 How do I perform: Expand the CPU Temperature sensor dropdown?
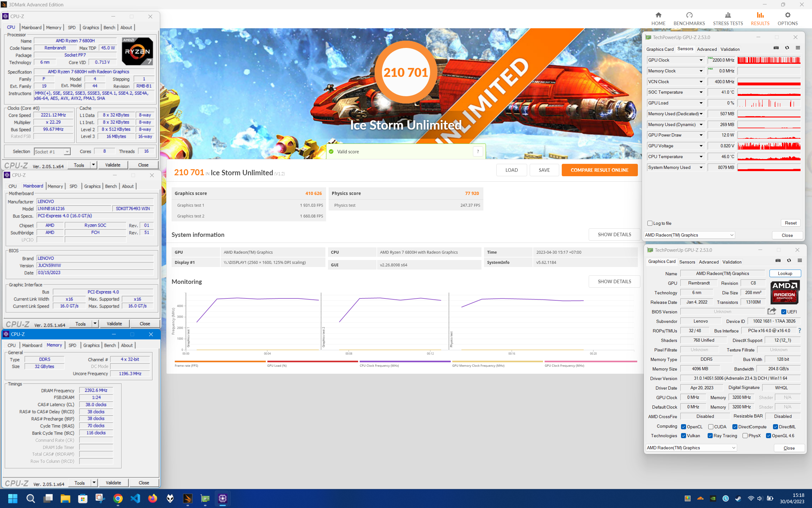[x=701, y=157]
